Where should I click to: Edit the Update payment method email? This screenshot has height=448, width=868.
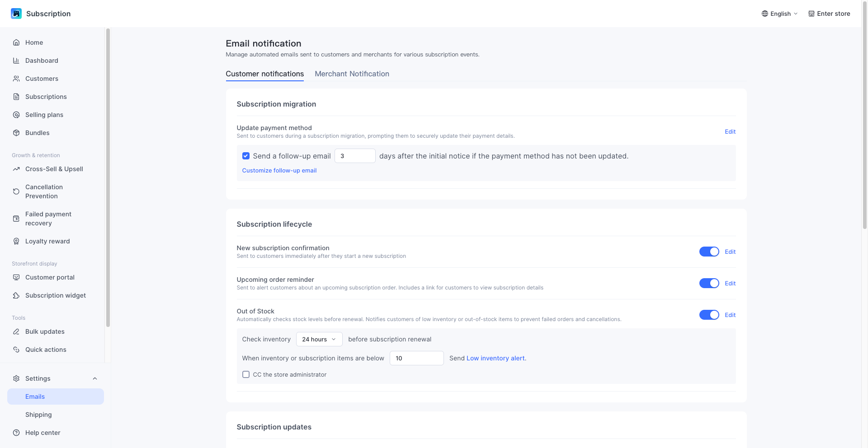[730, 131]
